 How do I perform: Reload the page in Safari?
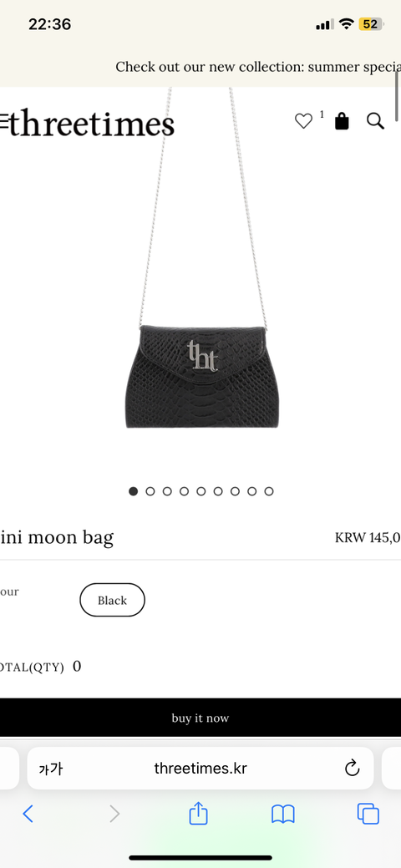pyautogui.click(x=353, y=769)
